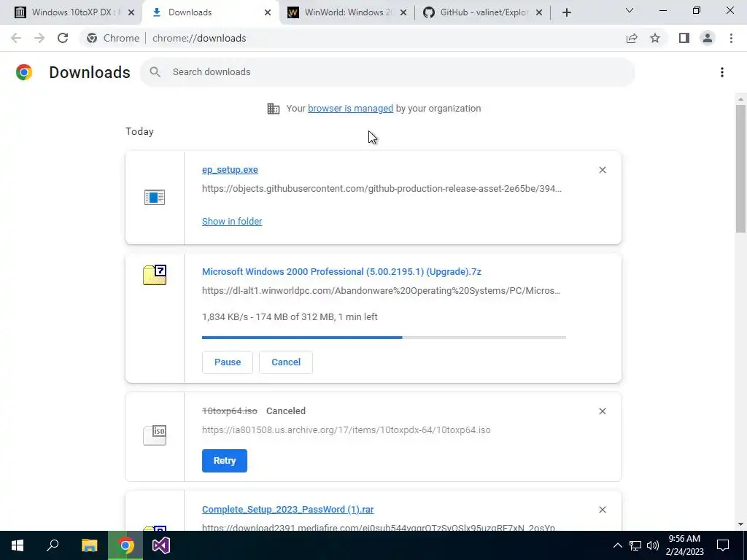The image size is (747, 560).
Task: Open Visual Studio from the taskbar
Action: [x=161, y=545]
